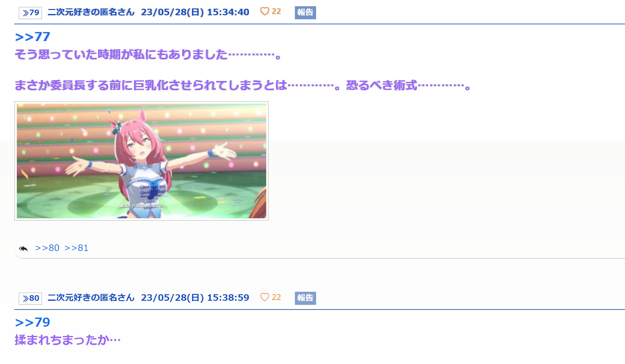Viewport: 625px width, 364px height.
Task: Click the heart icon on post 80
Action: pos(264,297)
